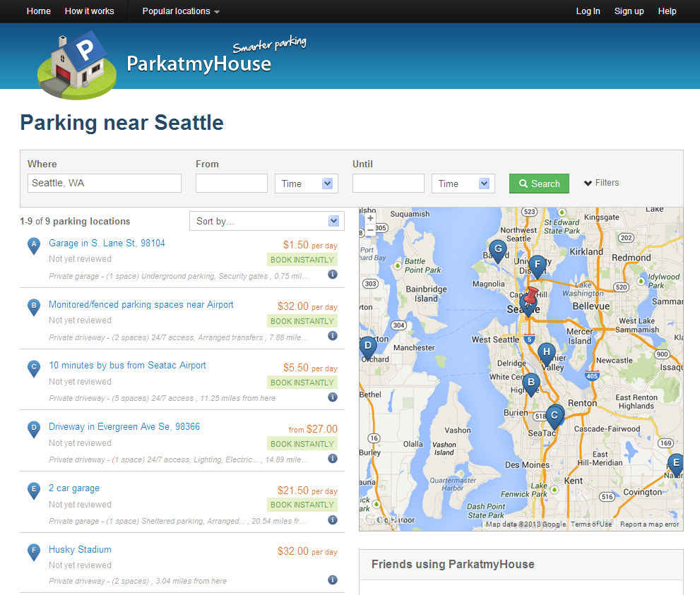This screenshot has width=700, height=595.
Task: Click list marker E for 2 car garage
Action: click(34, 491)
